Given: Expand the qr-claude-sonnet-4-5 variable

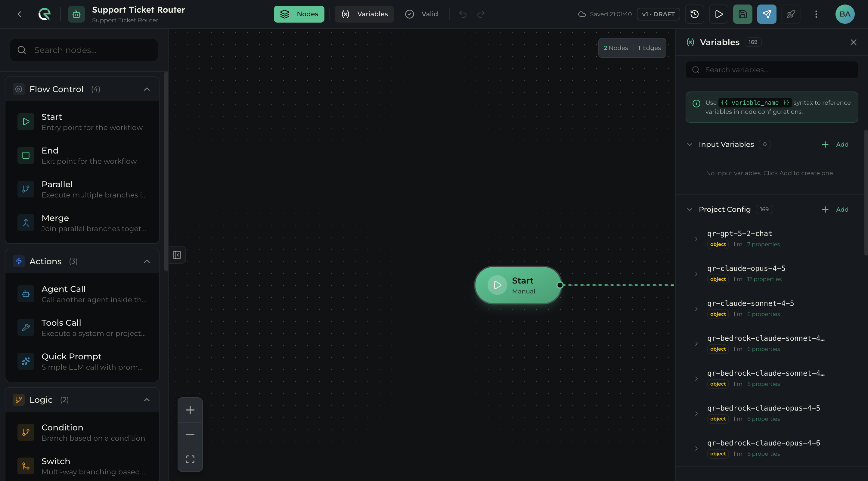Looking at the screenshot, I should [696, 309].
